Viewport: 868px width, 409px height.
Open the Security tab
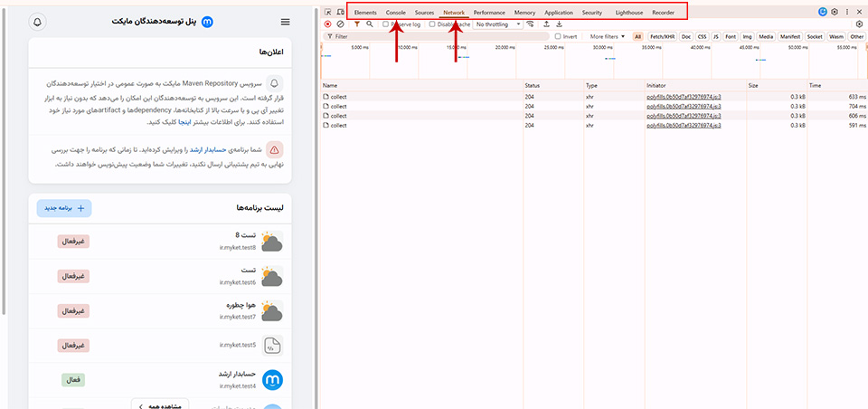point(591,12)
